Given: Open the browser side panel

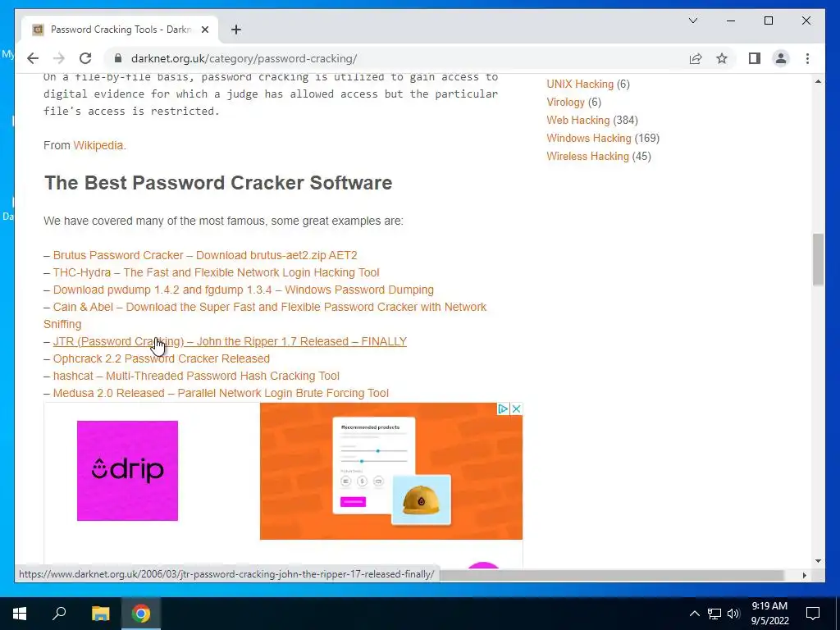Looking at the screenshot, I should tap(755, 58).
